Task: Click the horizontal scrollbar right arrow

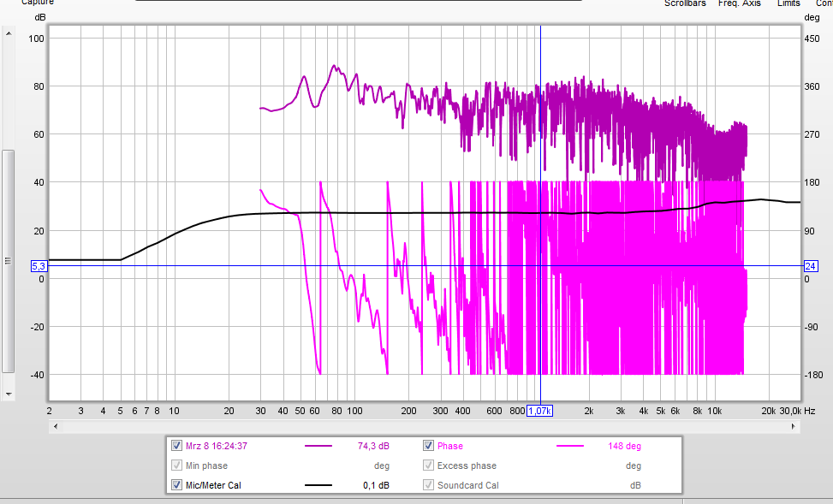Action: coord(794,426)
